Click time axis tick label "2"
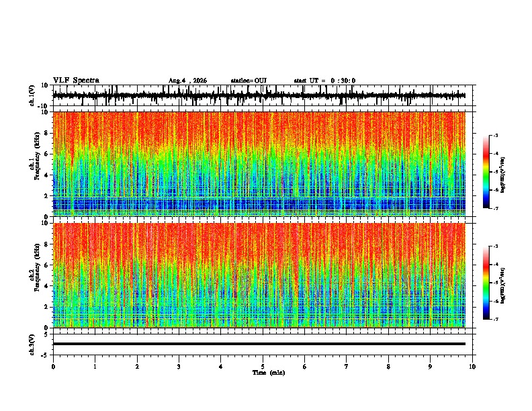The height and width of the screenshot is (411, 532). click(137, 367)
